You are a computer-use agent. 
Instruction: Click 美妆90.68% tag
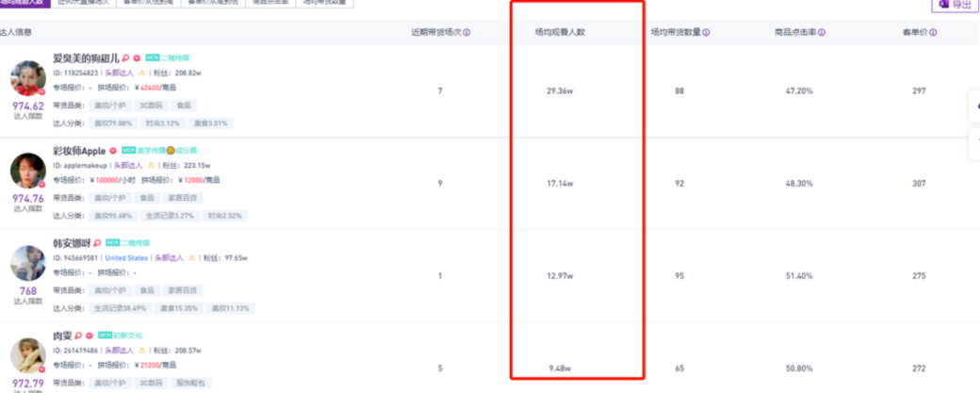(113, 216)
